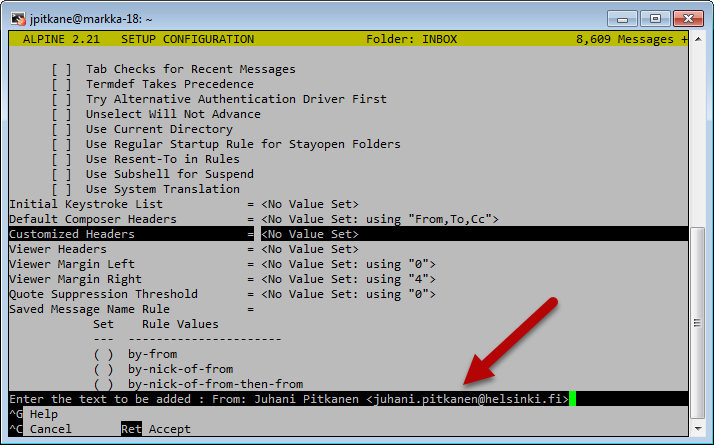Viewport: 714px width, 445px height.
Task: Toggle Use Regular Startup Rule for Stayopen Folders
Action: click(61, 144)
